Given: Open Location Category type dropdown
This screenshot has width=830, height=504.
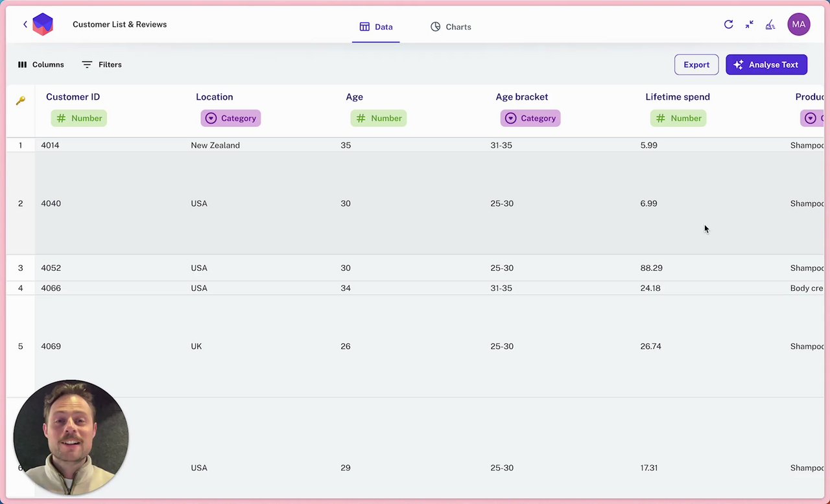Looking at the screenshot, I should (x=230, y=119).
